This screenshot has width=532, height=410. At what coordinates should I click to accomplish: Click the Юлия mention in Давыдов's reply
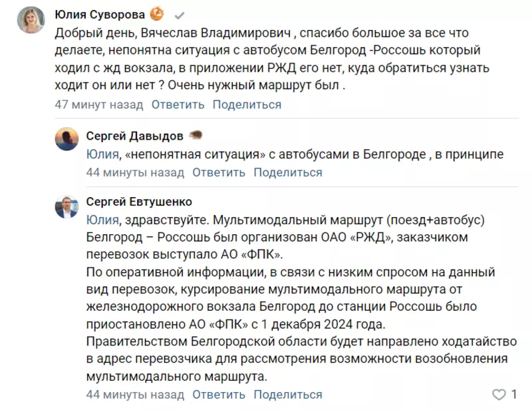point(102,154)
